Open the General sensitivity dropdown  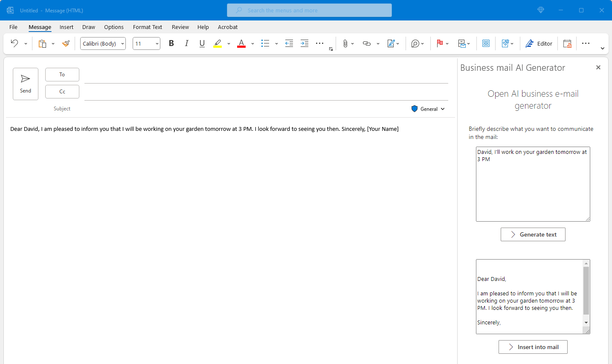click(428, 109)
